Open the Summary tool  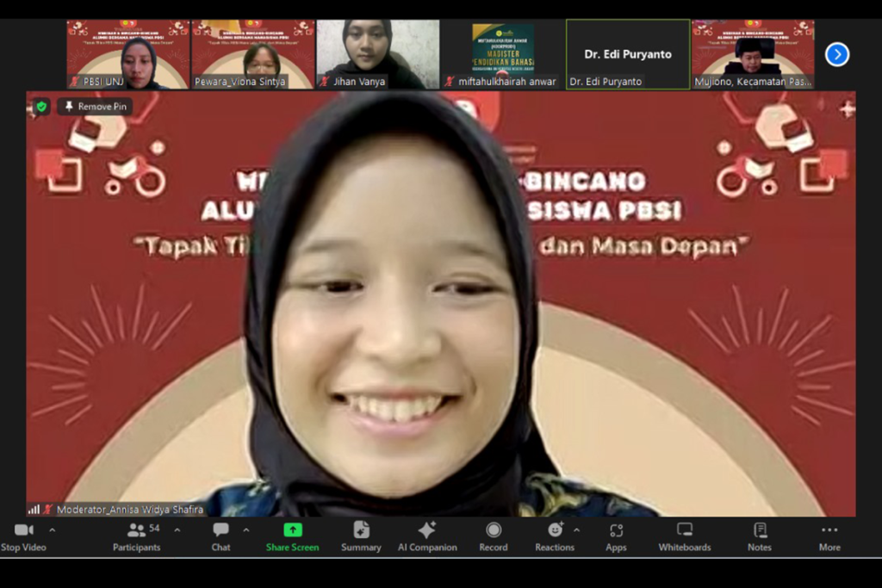tap(361, 536)
